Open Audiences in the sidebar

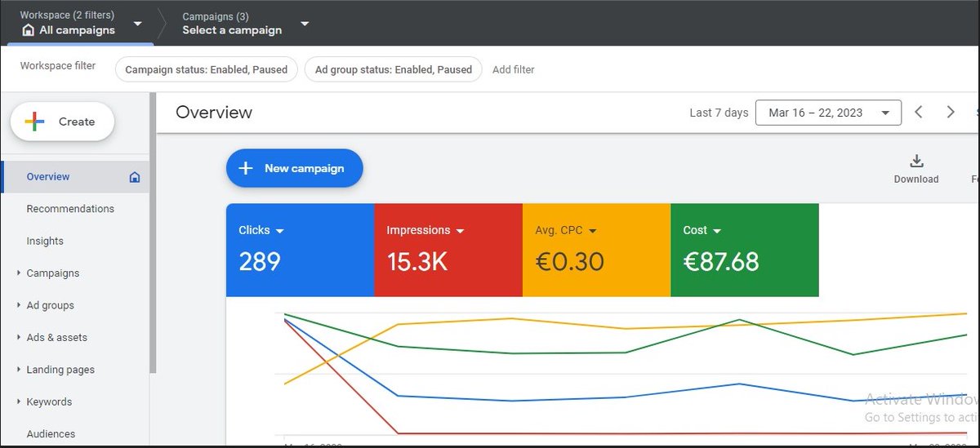pos(51,434)
